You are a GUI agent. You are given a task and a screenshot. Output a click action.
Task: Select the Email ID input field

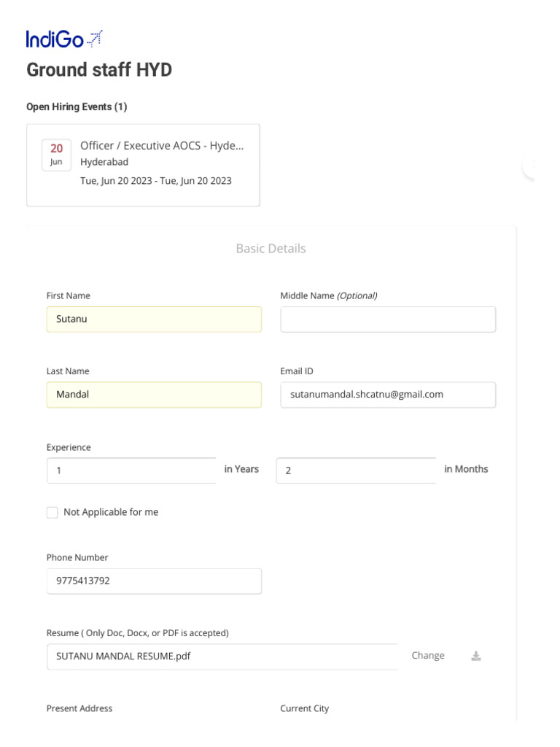pos(388,395)
